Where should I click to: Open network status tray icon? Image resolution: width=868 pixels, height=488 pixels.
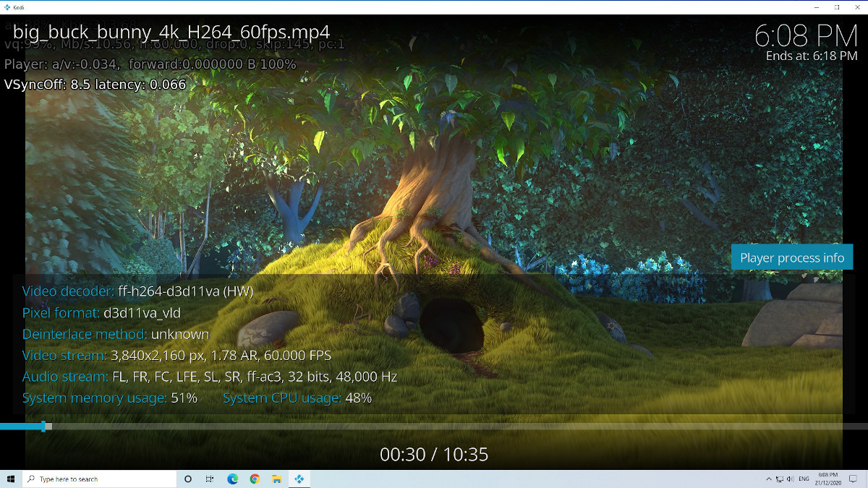click(x=779, y=479)
